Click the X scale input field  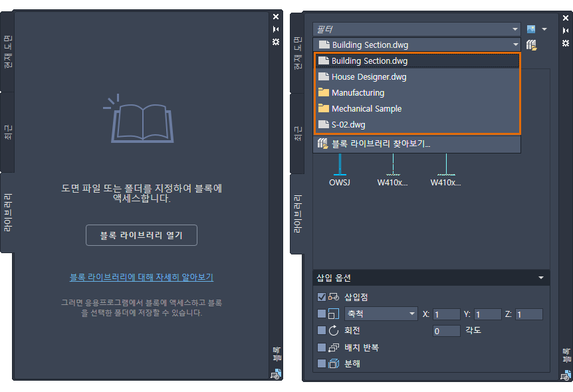446,314
